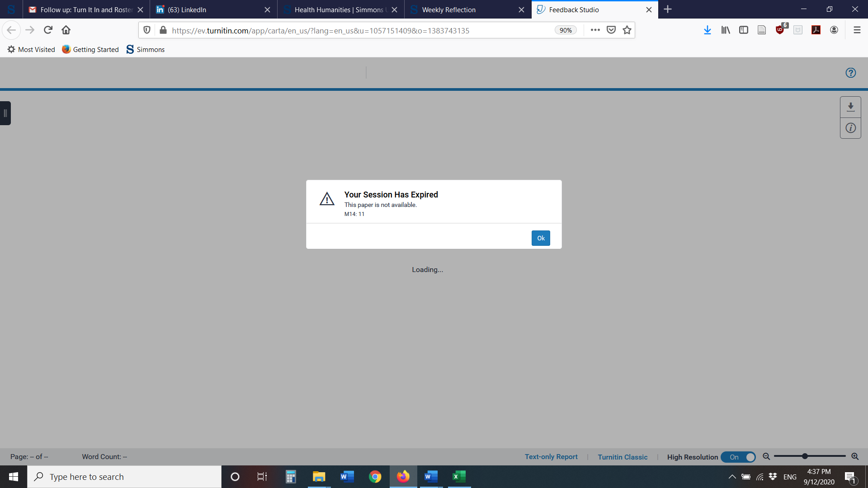Click the download paper icon in Feedback Studio sidebar
This screenshot has height=488, width=868.
851,107
